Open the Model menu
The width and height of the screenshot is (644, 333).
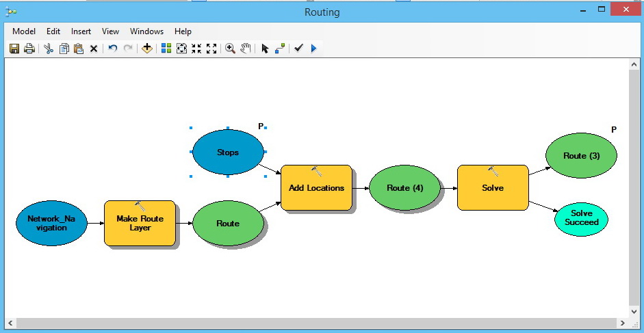[x=24, y=31]
